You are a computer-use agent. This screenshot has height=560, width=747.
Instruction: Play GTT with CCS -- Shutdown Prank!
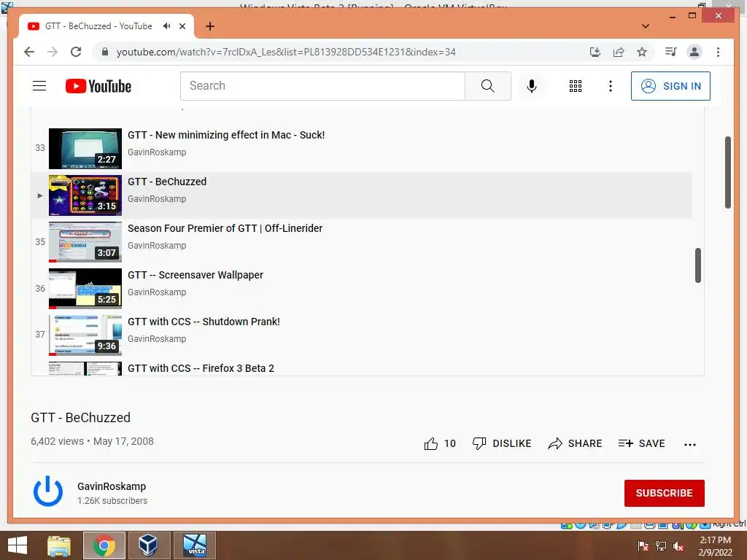tap(204, 322)
